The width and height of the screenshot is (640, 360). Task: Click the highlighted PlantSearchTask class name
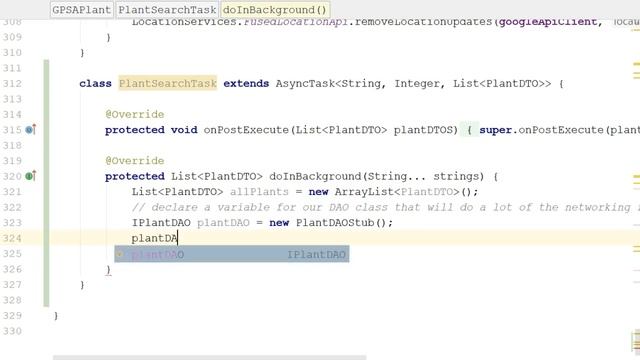coord(167,83)
